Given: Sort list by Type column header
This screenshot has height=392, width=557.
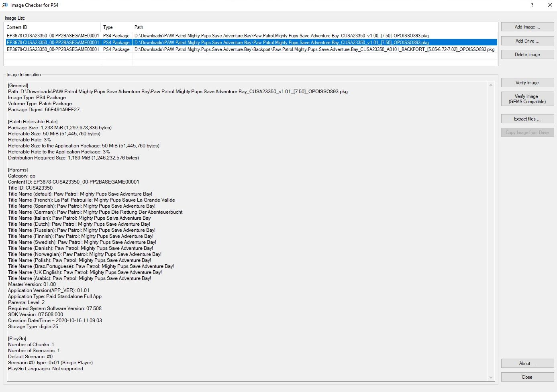Looking at the screenshot, I should click(x=116, y=27).
